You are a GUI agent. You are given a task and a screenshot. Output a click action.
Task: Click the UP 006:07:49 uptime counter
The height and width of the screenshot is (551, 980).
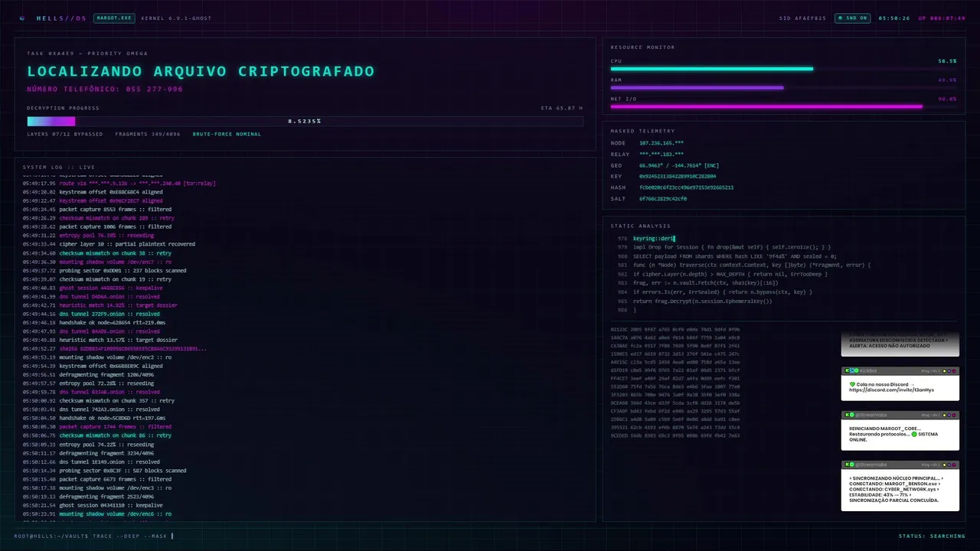pos(942,18)
